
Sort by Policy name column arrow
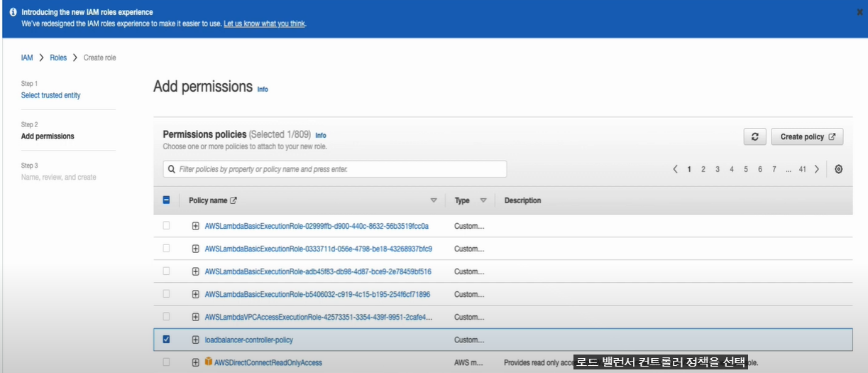[434, 200]
